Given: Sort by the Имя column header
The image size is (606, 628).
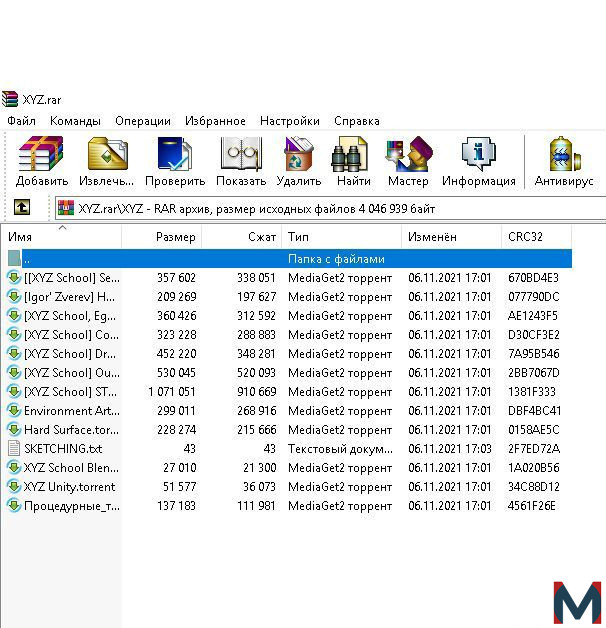Looking at the screenshot, I should click(62, 237).
